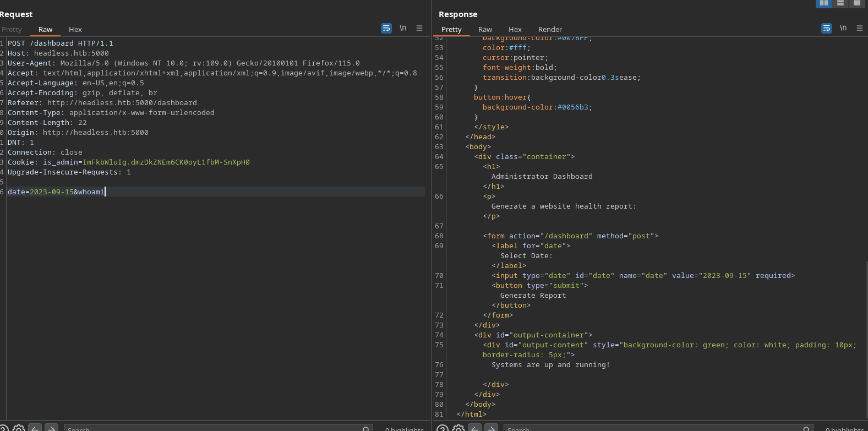This screenshot has width=868, height=431.
Task: Click the 'Host: headless.htb:5000' header
Action: pos(58,53)
